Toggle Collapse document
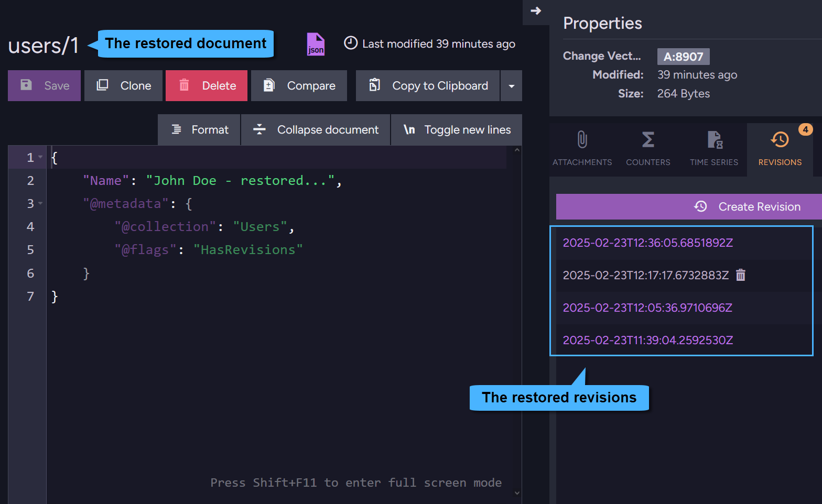822x504 pixels. [316, 130]
